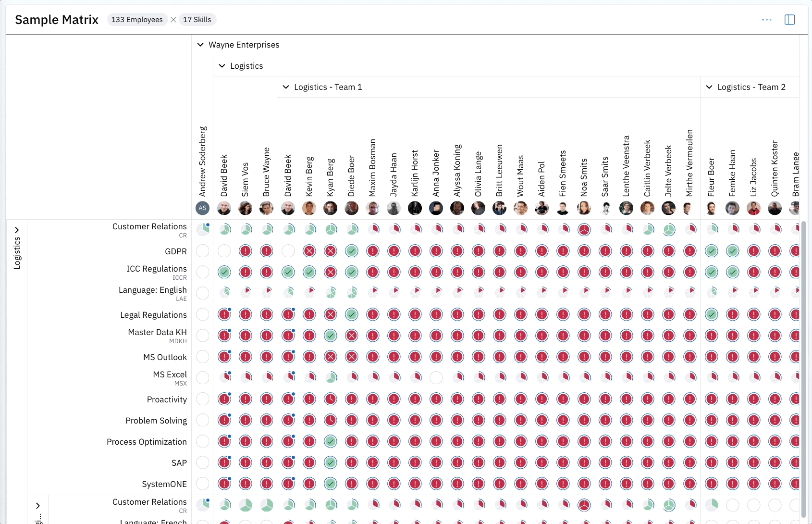Viewport: 812px width, 524px height.
Task: Click Fleur Boer's green check GDPR cell
Action: 711,251
